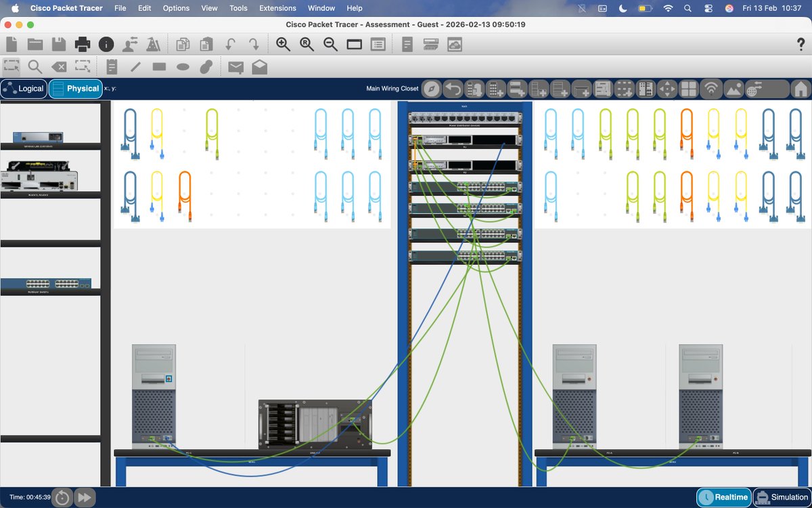Image resolution: width=812 pixels, height=508 pixels.
Task: Undo the last action
Action: click(x=230, y=45)
